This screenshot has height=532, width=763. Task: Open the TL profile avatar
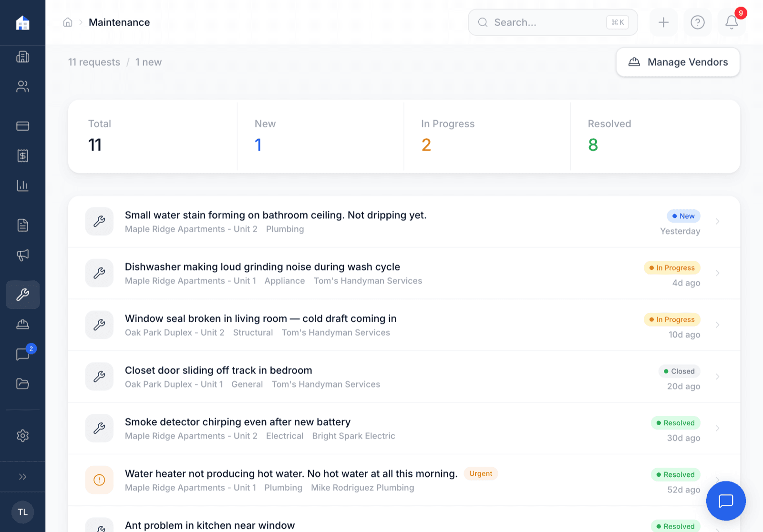coord(22,512)
